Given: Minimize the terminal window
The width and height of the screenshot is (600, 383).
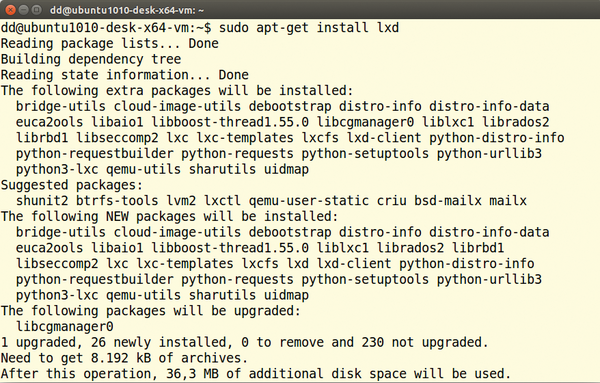Looking at the screenshot, I should (x=24, y=10).
